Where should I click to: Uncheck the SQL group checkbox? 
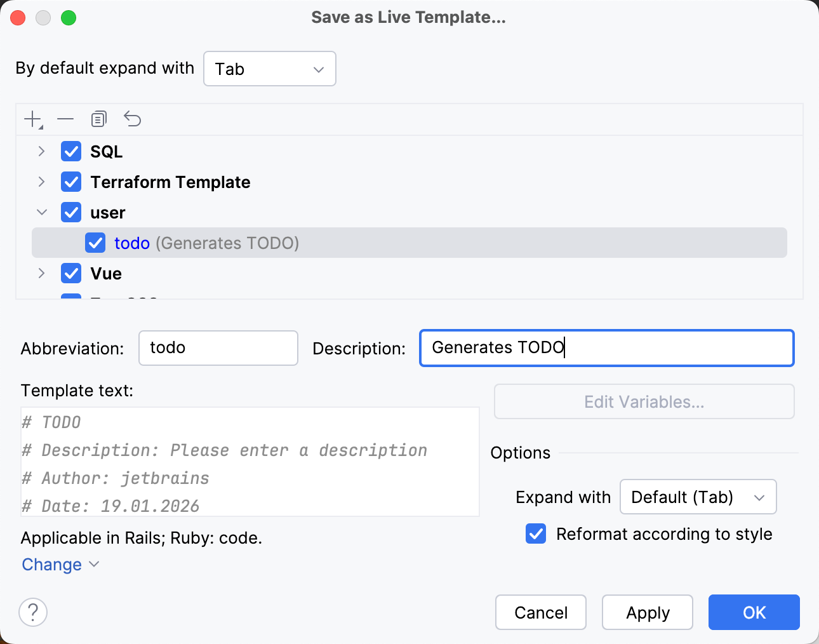point(71,152)
